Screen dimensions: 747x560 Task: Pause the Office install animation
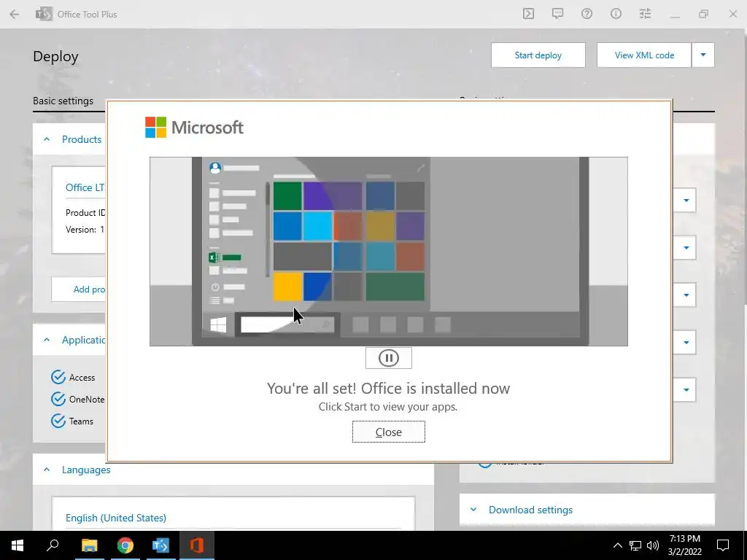coord(388,358)
